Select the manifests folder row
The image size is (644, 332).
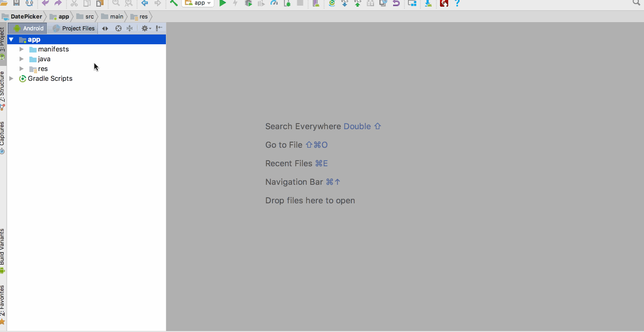[x=87, y=49]
